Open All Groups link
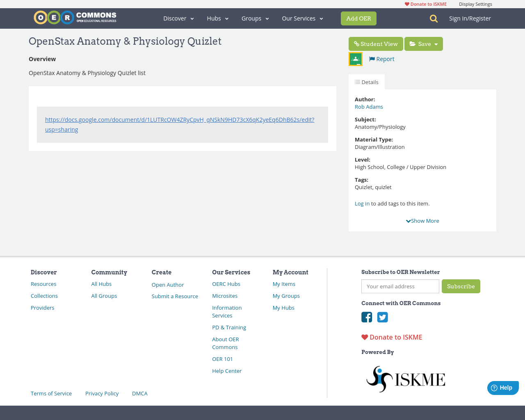 104,296
